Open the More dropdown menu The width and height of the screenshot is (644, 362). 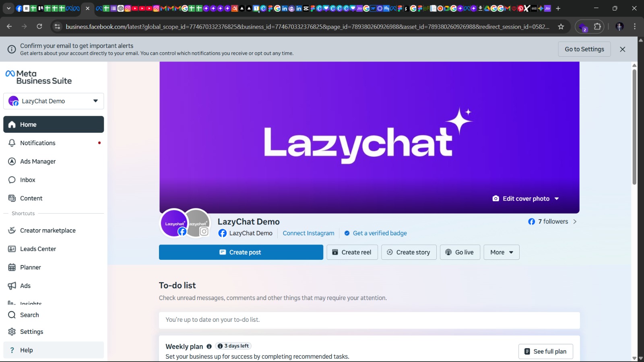[x=501, y=252]
